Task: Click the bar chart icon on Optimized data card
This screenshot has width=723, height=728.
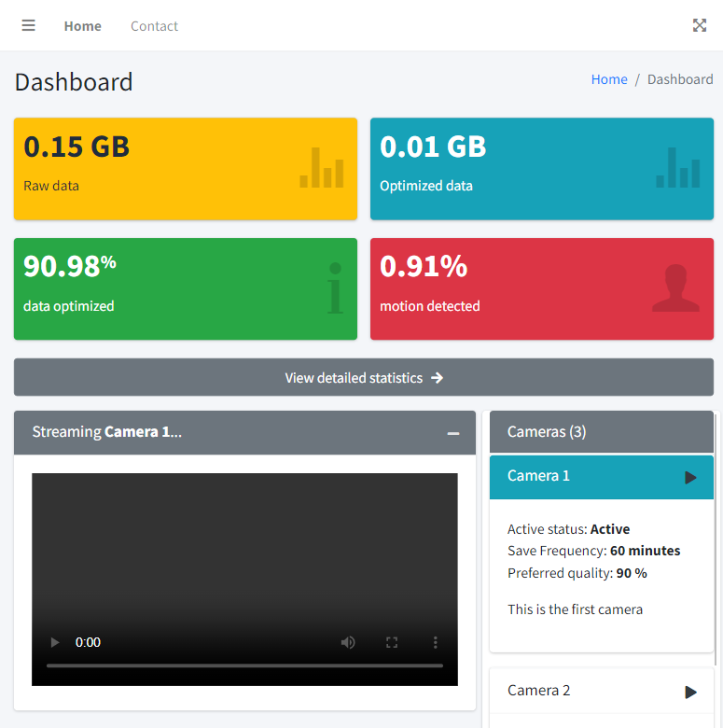Action: tap(678, 168)
